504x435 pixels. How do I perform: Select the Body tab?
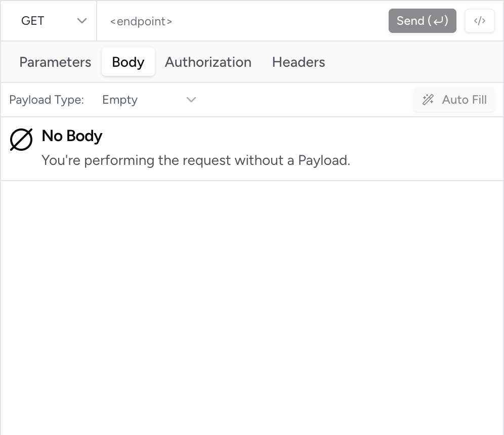128,62
